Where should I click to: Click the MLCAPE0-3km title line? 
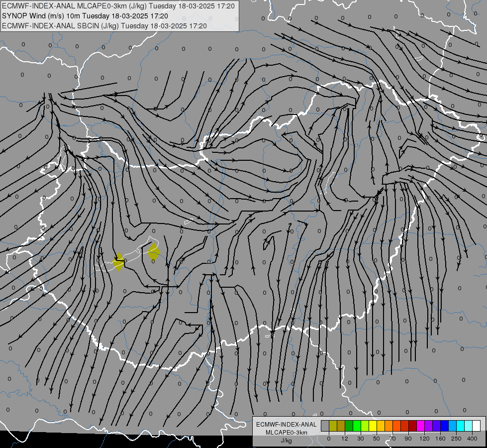pos(118,6)
